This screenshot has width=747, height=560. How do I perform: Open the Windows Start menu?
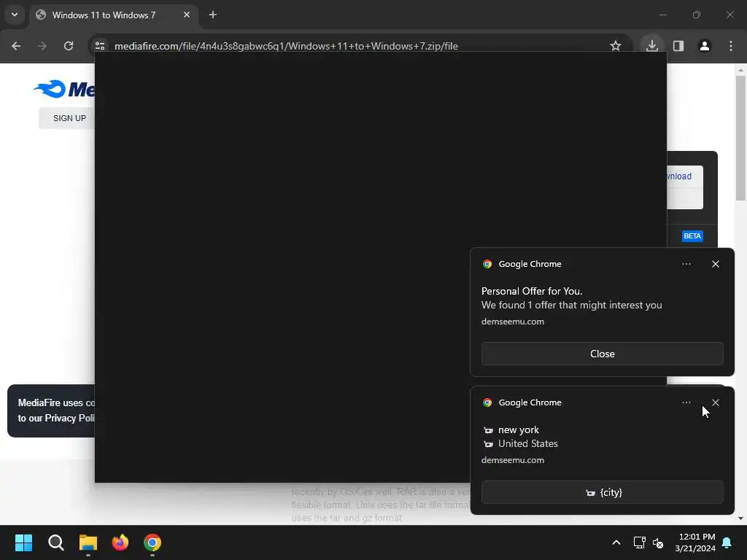(23, 542)
